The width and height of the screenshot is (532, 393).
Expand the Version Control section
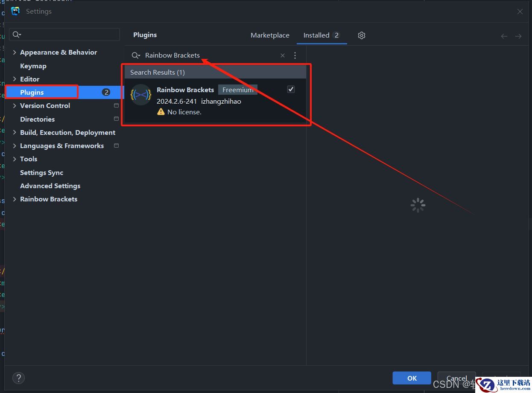pos(15,105)
